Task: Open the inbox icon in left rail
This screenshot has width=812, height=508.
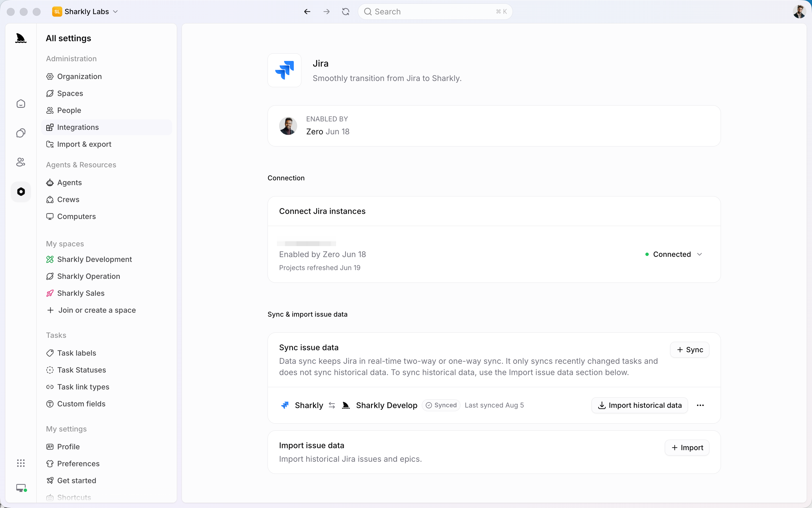Action: coord(21,104)
